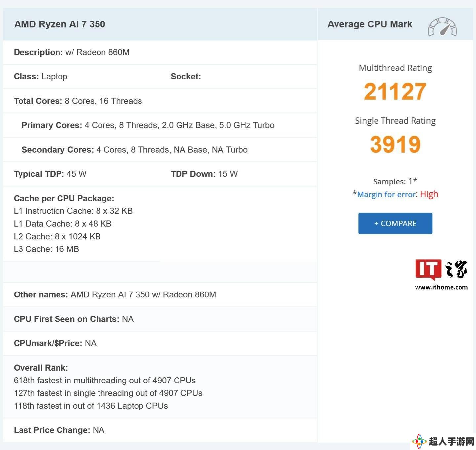
Task: Click the red High margin value
Action: pos(429,194)
